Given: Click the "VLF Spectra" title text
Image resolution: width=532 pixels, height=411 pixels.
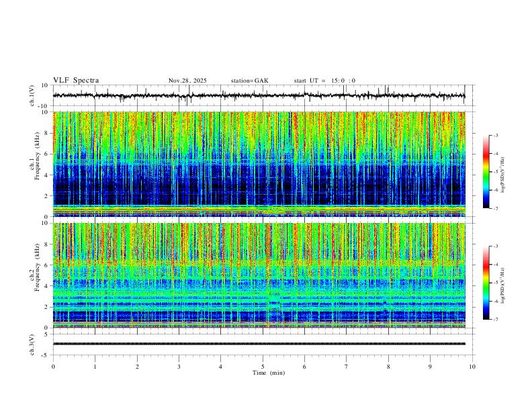Looking at the screenshot, I should click(76, 81).
